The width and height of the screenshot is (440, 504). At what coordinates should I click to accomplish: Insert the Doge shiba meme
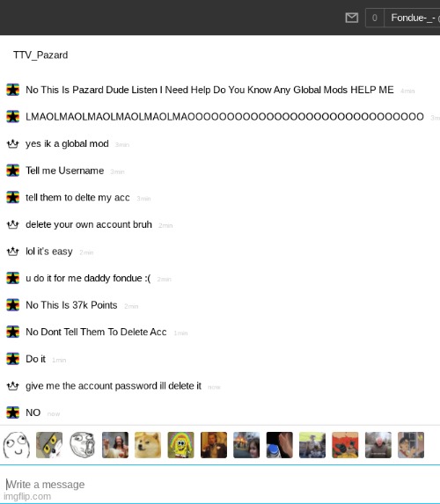148,445
